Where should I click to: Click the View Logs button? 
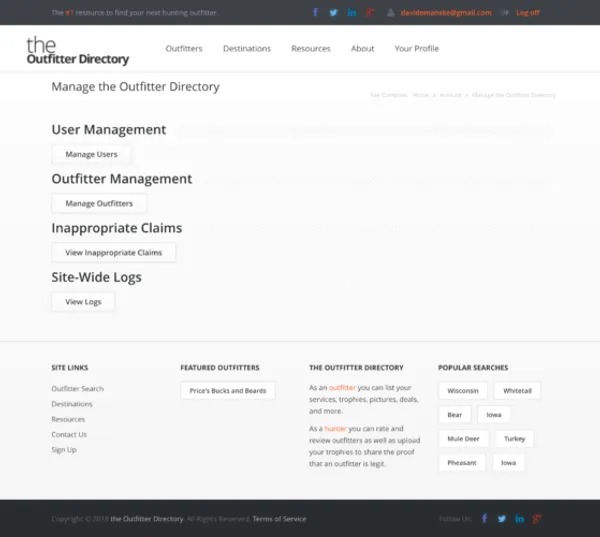pos(83,302)
